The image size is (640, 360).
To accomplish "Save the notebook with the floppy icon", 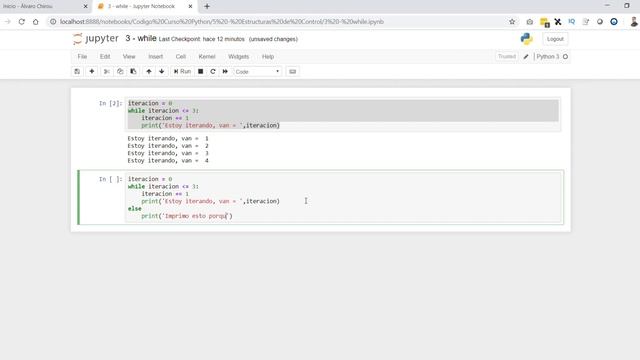I will [77, 71].
